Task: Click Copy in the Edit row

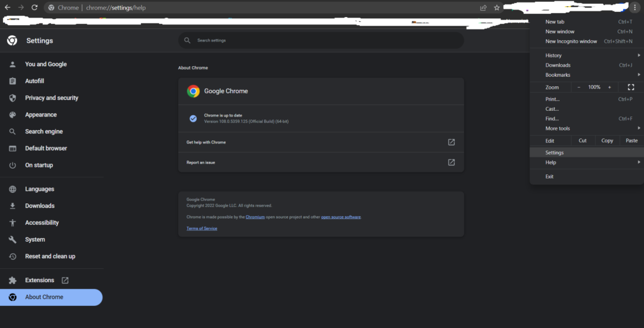Action: 607,140
